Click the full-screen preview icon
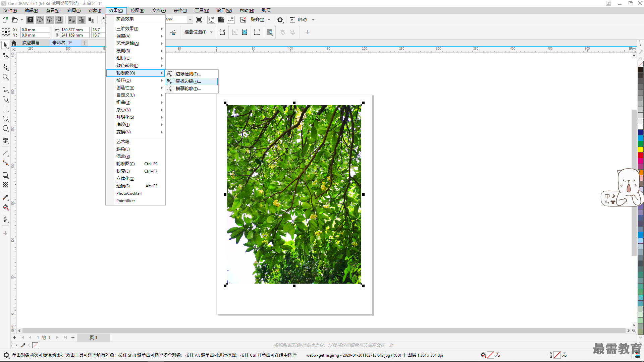Image resolution: width=644 pixels, height=362 pixels. point(199,20)
